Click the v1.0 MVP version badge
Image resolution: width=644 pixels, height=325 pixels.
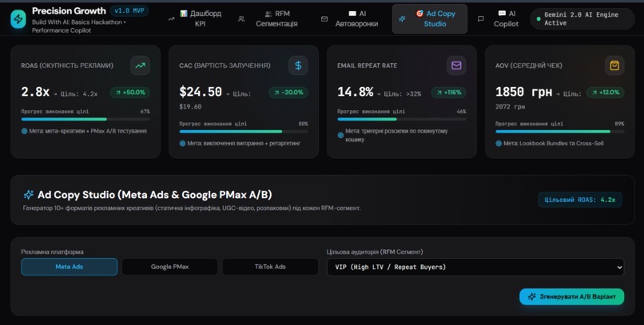pyautogui.click(x=129, y=10)
